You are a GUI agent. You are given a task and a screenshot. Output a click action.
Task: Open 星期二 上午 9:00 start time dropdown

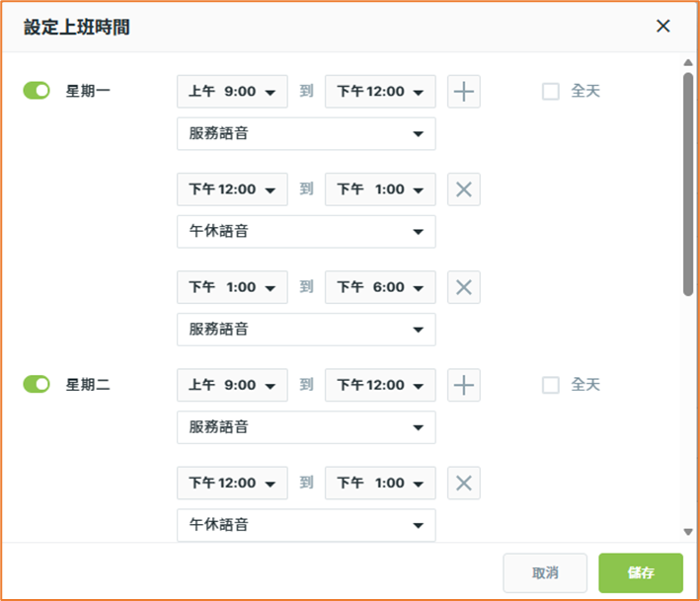(232, 386)
